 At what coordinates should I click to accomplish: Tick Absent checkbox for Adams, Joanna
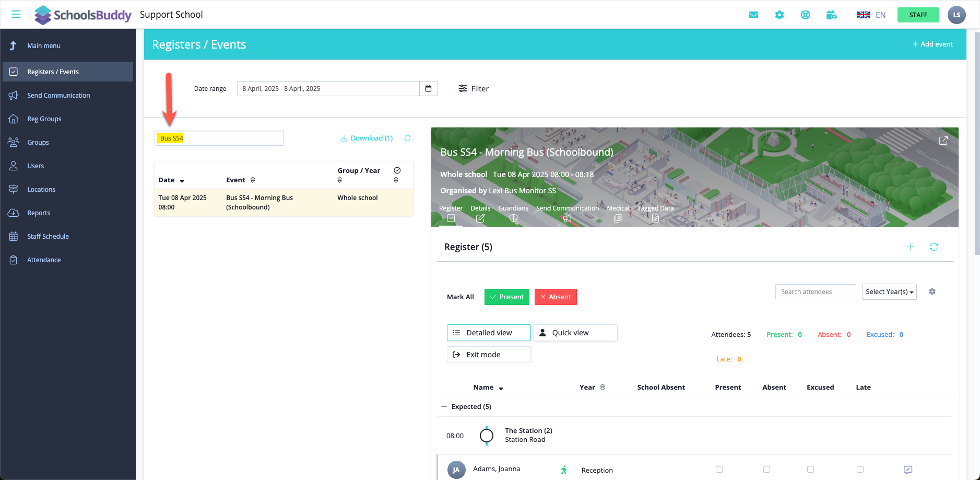[x=766, y=470]
